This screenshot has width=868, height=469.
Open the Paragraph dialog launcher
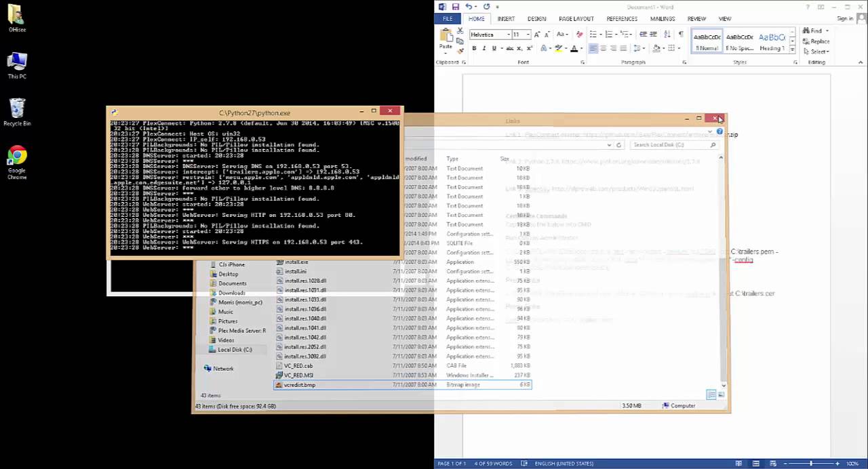(x=684, y=62)
